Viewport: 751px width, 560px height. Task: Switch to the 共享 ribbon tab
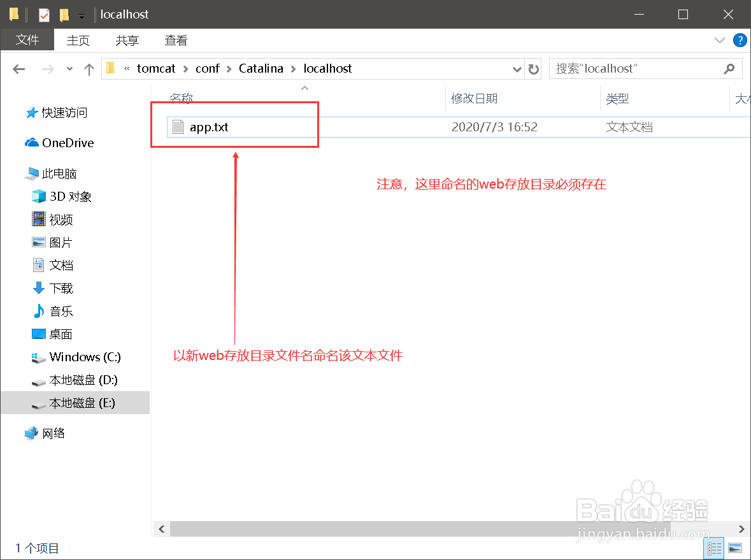tap(127, 41)
